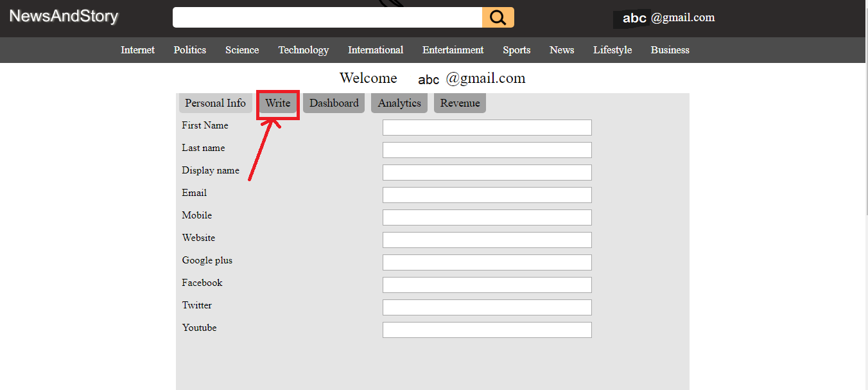This screenshot has width=868, height=390.
Task: Focus the Google plus field
Action: coord(487,262)
